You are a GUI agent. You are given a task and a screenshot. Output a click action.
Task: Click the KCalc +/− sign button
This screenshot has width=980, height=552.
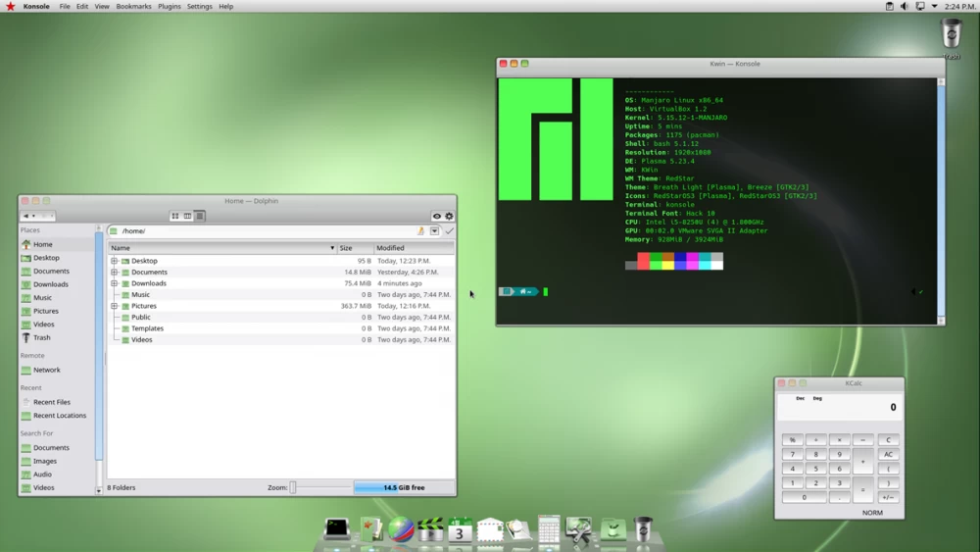888,498
